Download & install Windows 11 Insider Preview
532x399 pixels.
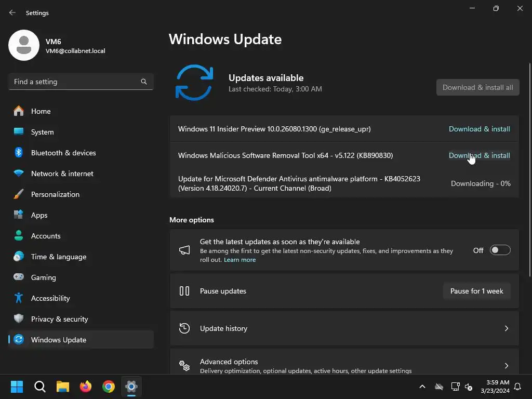pyautogui.click(x=479, y=129)
